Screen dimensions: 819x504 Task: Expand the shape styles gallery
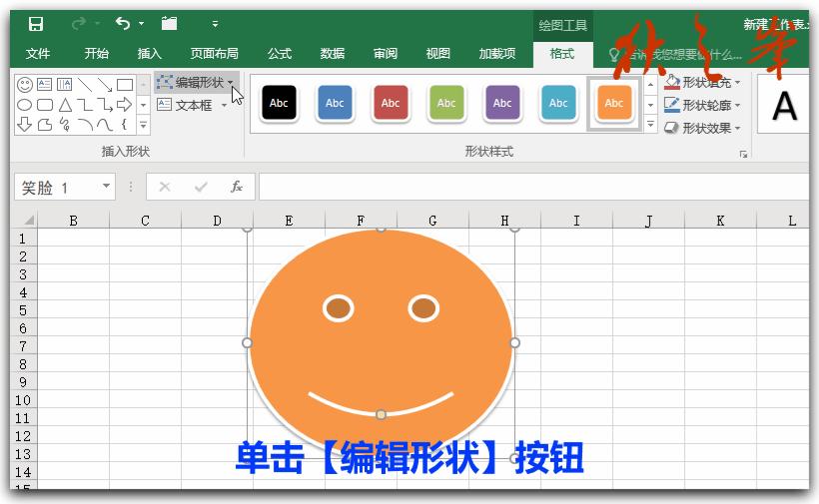[x=650, y=125]
